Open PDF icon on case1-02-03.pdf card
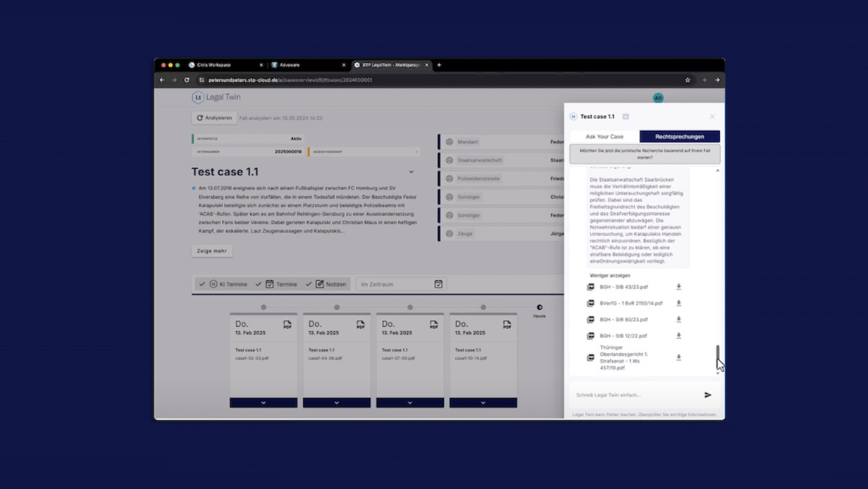 [x=287, y=325]
